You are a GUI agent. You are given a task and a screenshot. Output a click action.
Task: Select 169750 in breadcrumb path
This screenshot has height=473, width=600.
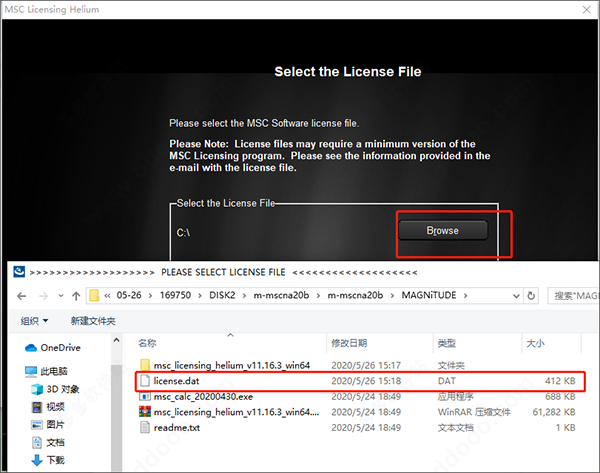[175, 295]
